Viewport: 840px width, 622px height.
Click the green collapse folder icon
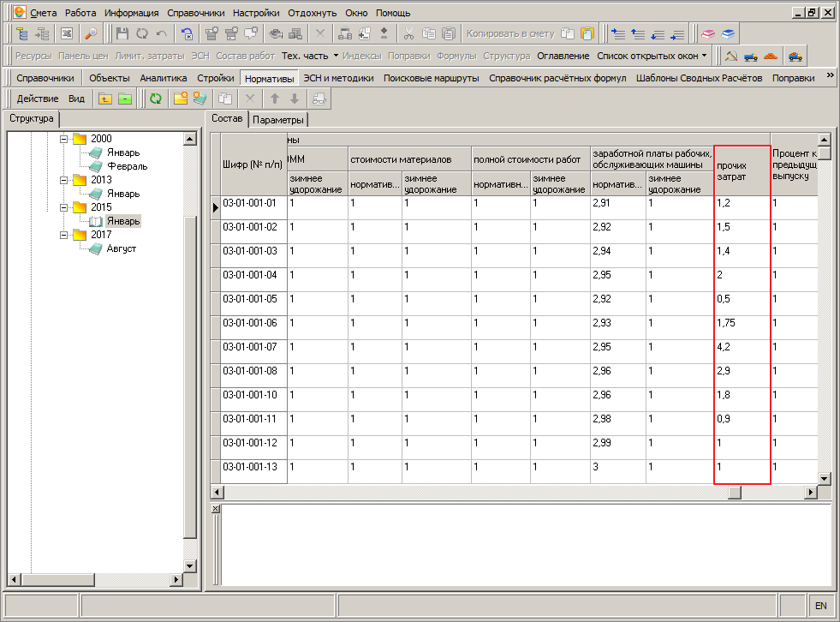click(x=125, y=99)
